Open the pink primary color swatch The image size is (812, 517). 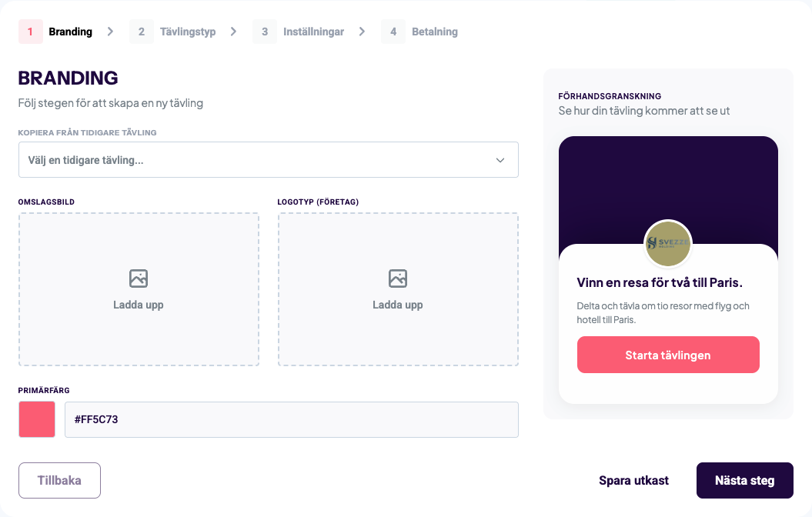pyautogui.click(x=37, y=419)
